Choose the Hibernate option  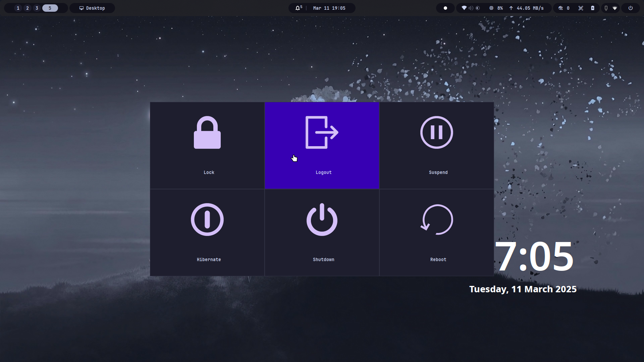click(207, 232)
